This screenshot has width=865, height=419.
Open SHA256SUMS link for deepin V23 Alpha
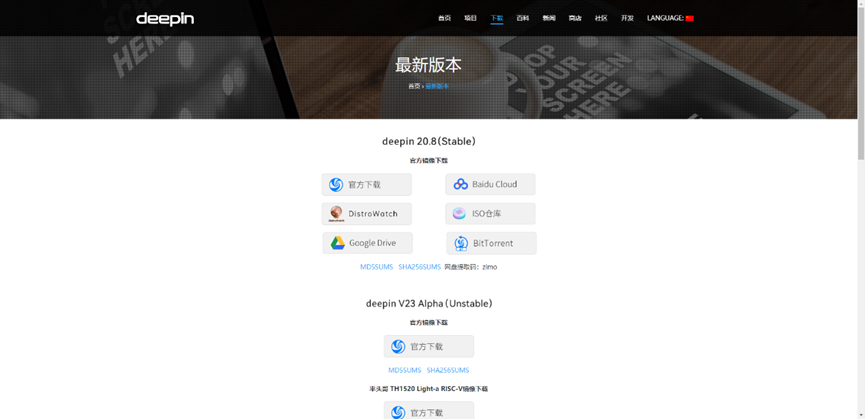pyautogui.click(x=448, y=370)
